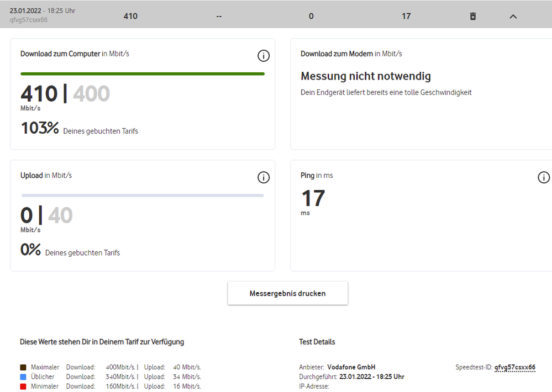This screenshot has width=552, height=392.
Task: Click Ping in ms card title
Action: click(317, 175)
